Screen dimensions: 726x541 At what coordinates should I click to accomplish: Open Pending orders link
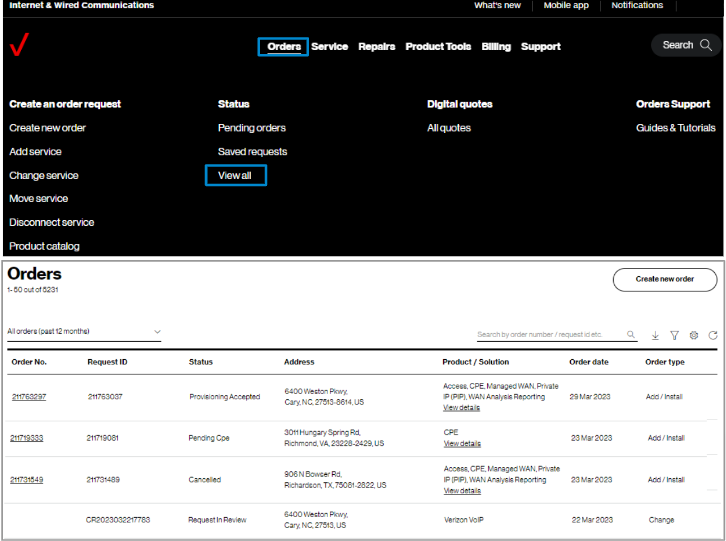coord(251,128)
